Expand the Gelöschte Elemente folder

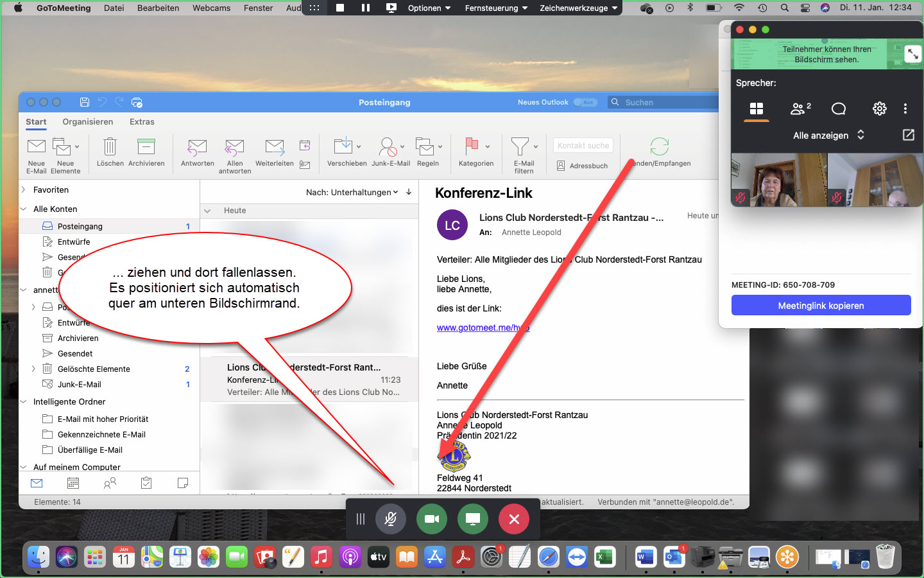click(33, 369)
